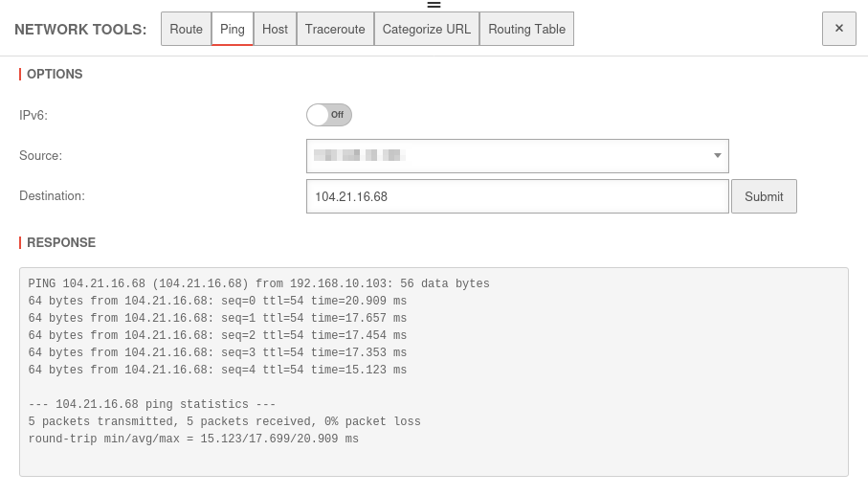Click the Destination field label
868x496 pixels.
pyautogui.click(x=52, y=195)
